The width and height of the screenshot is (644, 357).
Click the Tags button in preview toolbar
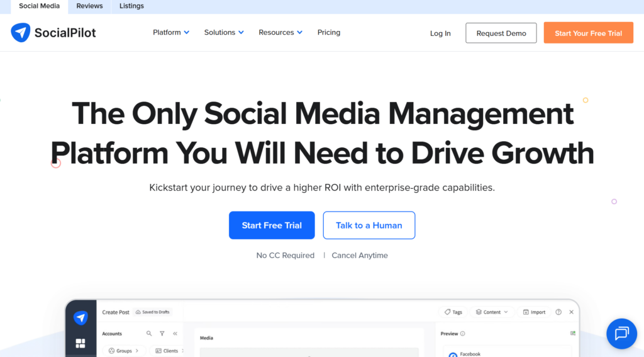[453, 312]
